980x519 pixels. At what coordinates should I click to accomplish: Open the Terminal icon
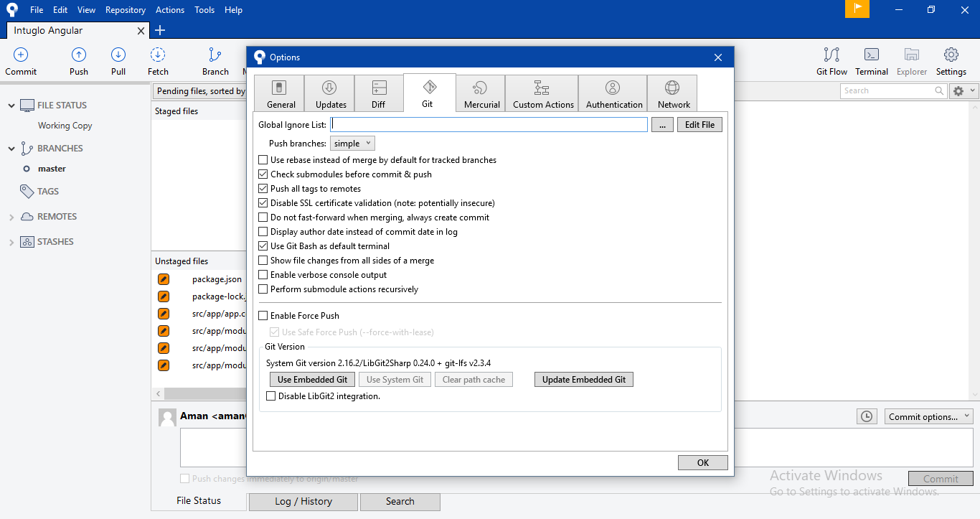click(872, 61)
